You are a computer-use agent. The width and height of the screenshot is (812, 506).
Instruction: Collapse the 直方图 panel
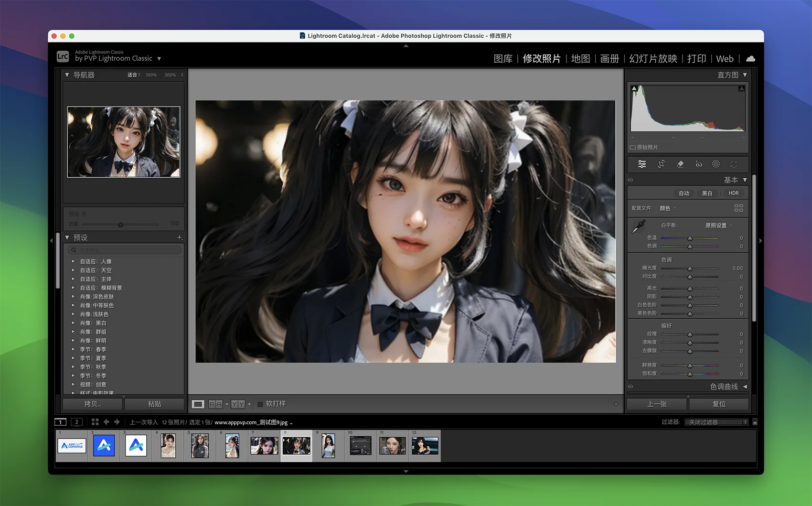pos(745,75)
